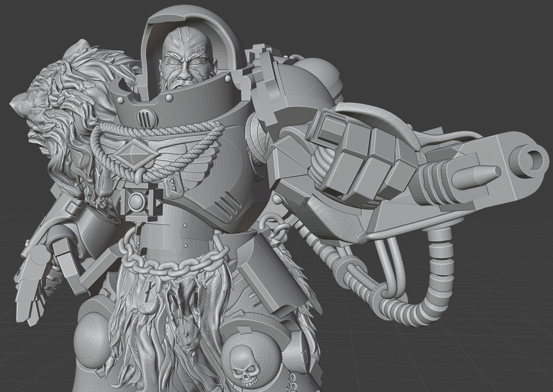Image resolution: width=553 pixels, height=392 pixels.
Task: Select the wolf pelt on the left shoulder
Action: point(62,91)
